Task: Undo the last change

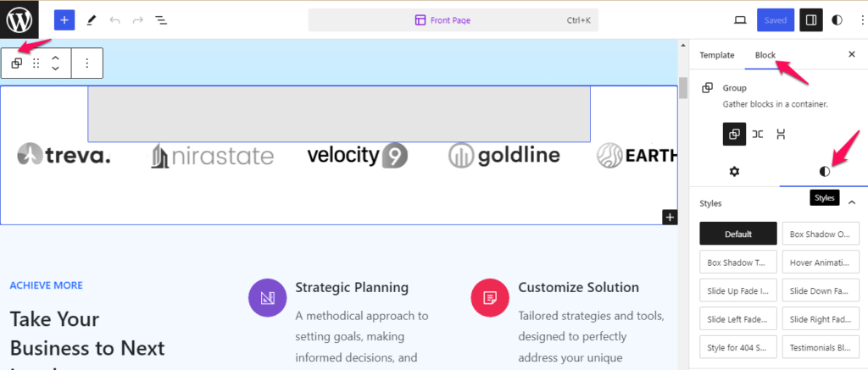Action: tap(114, 20)
